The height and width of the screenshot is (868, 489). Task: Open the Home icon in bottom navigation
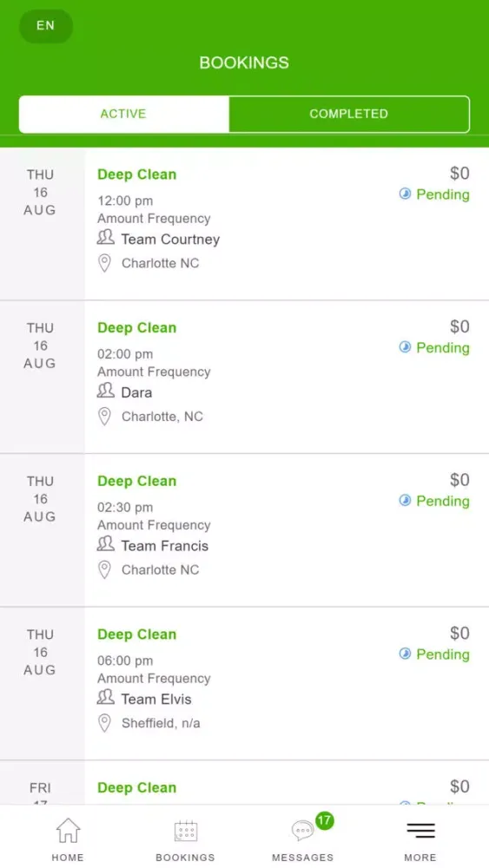click(x=68, y=831)
